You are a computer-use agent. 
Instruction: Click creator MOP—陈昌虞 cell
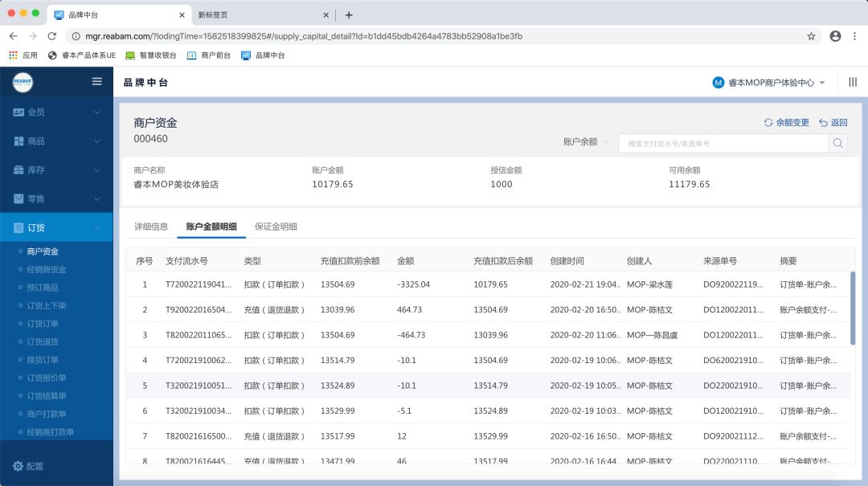pyautogui.click(x=652, y=335)
